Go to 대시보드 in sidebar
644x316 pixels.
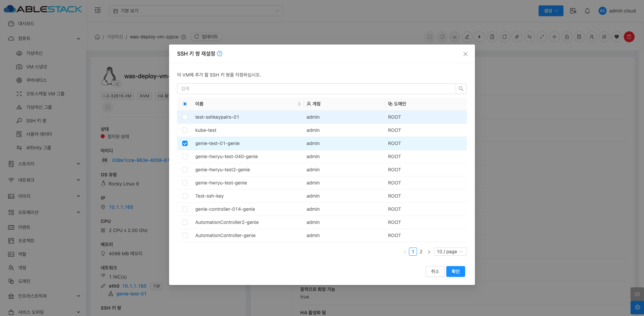(x=26, y=24)
